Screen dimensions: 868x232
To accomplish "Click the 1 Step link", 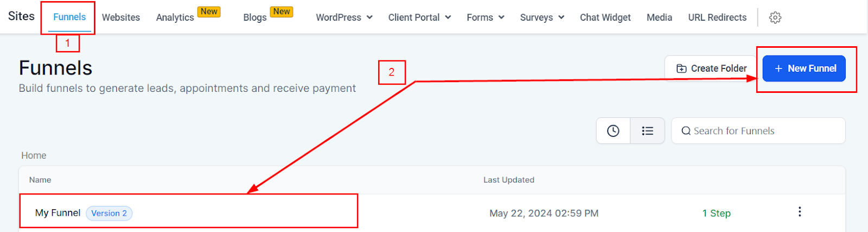I will [x=717, y=214].
